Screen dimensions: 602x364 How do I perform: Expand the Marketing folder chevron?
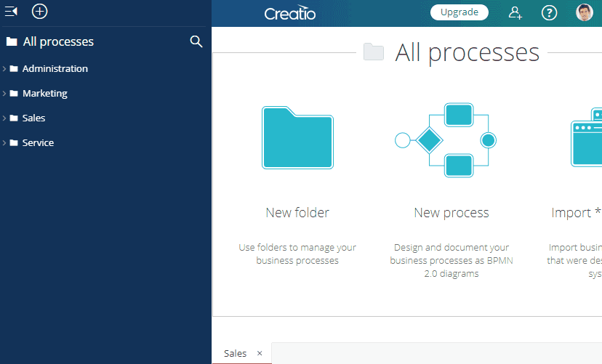4,93
